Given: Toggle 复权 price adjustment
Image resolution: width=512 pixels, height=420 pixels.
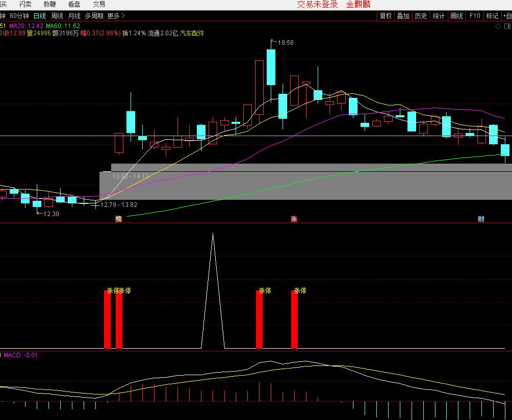Looking at the screenshot, I should [x=386, y=16].
